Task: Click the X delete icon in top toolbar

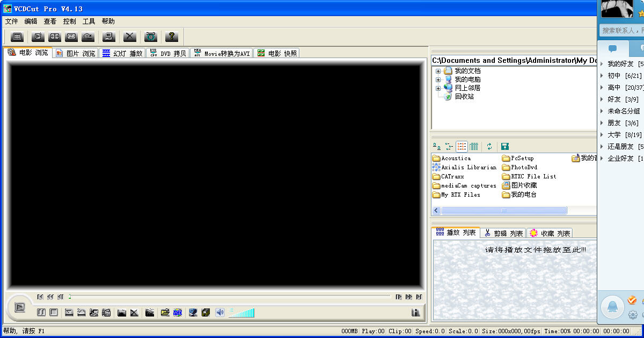Action: [130, 37]
